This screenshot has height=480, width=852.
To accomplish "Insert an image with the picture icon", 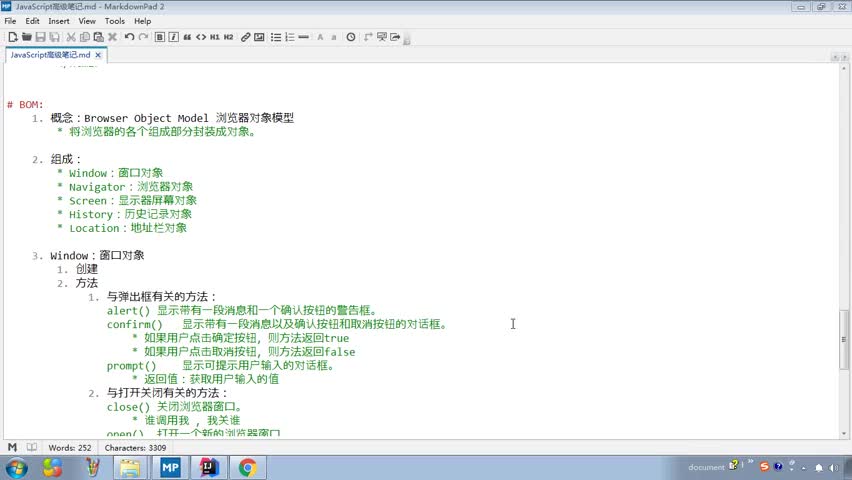I will pyautogui.click(x=259, y=37).
